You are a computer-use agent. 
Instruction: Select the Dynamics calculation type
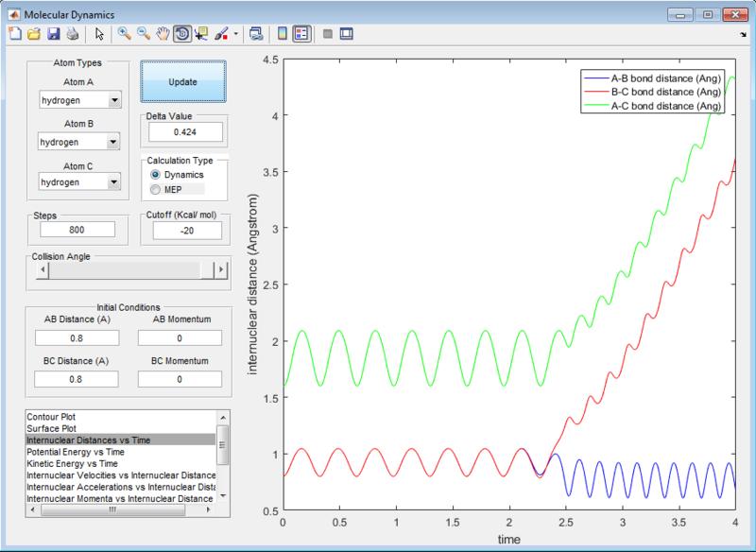(x=156, y=175)
